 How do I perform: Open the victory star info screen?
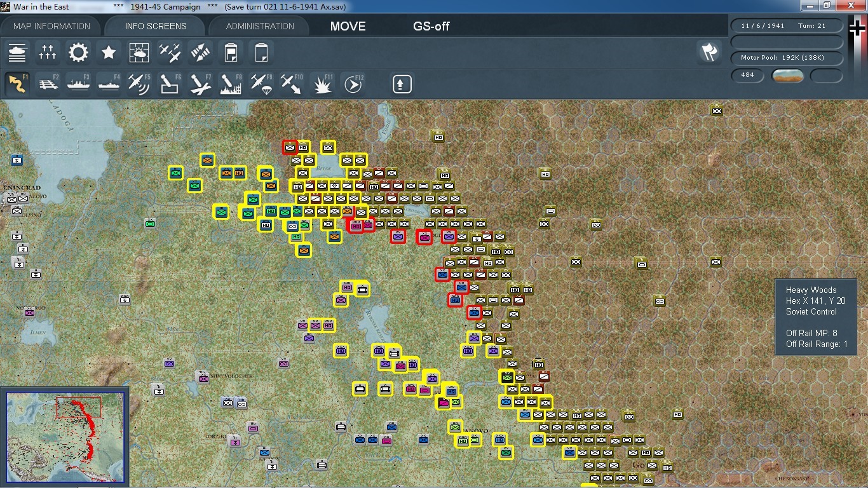109,52
